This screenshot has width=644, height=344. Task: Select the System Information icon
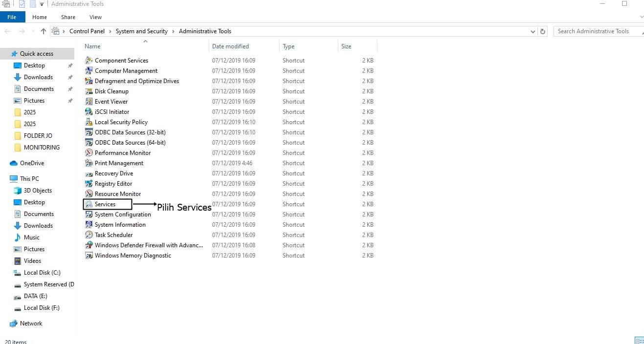(89, 224)
